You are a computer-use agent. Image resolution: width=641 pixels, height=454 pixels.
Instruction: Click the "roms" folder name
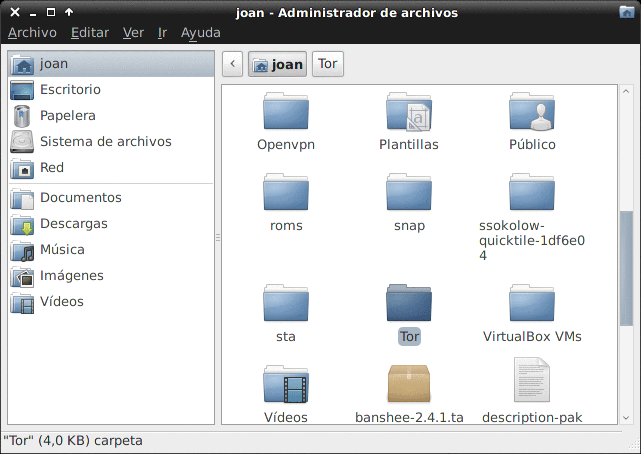286,226
